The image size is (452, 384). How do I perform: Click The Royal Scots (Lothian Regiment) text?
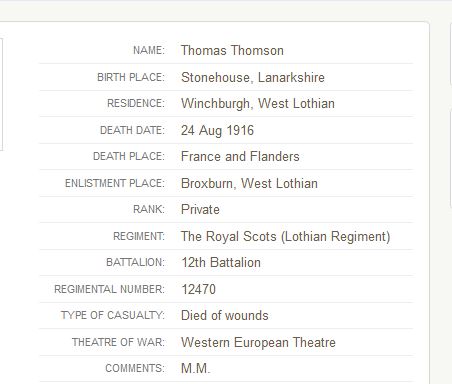(286, 236)
